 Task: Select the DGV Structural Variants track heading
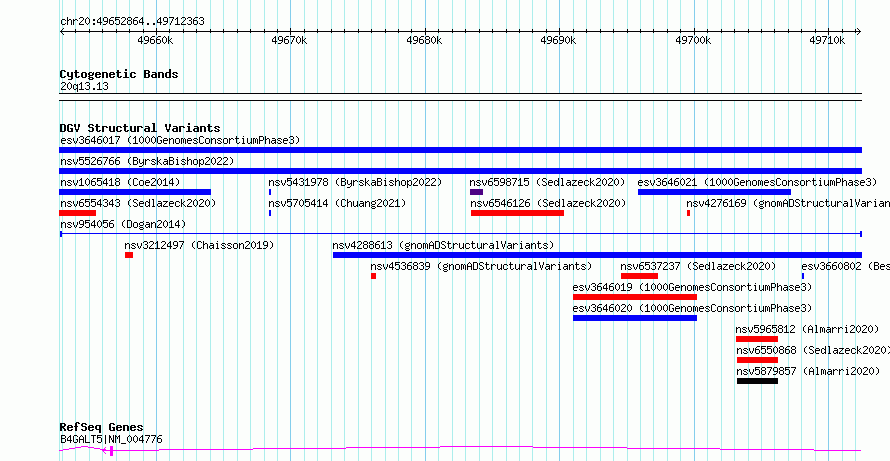(x=140, y=128)
